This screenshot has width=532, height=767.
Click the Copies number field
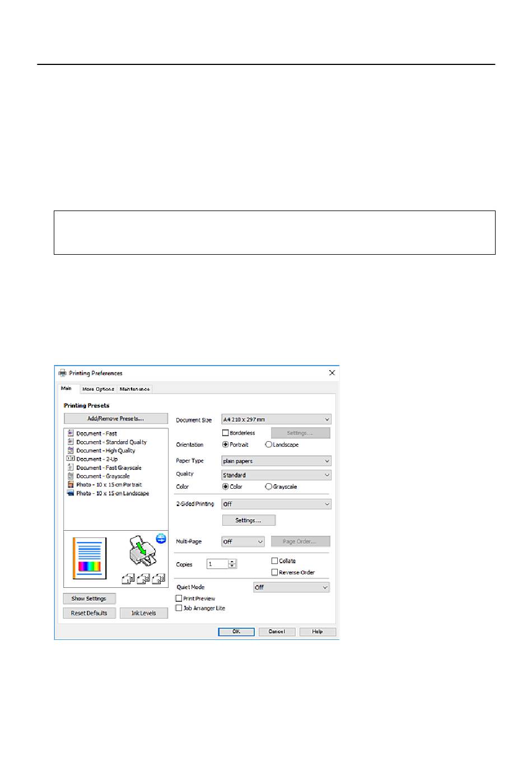(217, 564)
